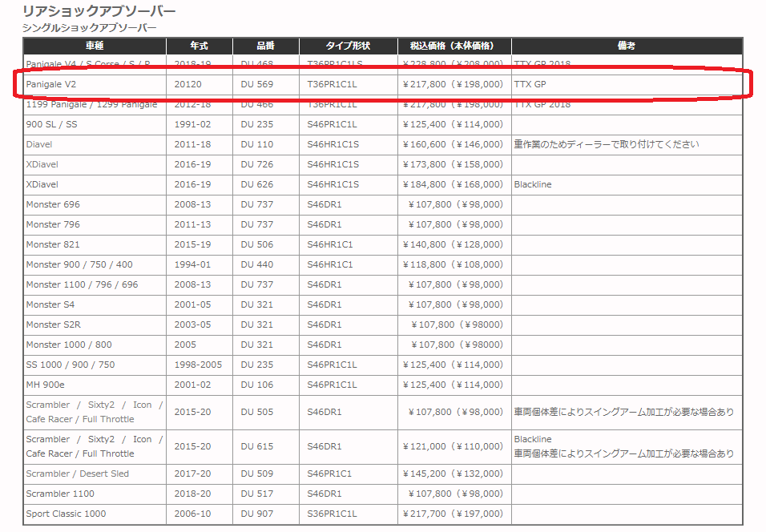Viewport: 766px width, 532px height.
Task: Click part number DU 106
Action: [x=257, y=385]
